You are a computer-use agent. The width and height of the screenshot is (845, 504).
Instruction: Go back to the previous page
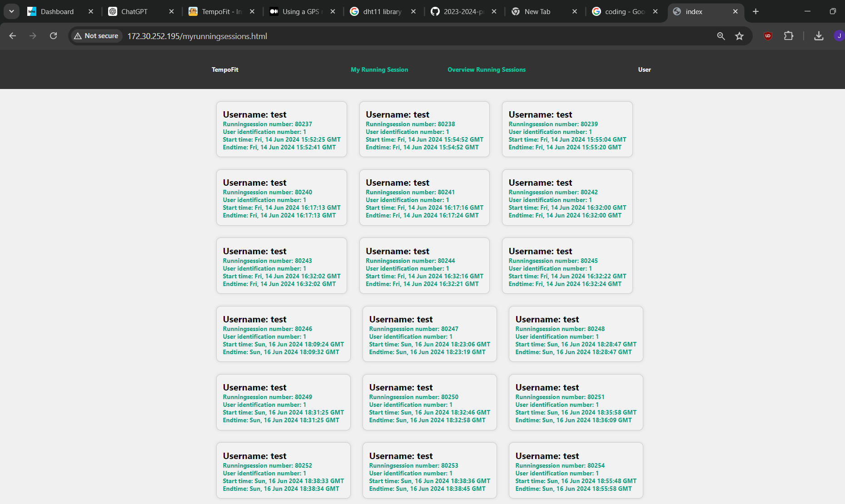point(13,36)
